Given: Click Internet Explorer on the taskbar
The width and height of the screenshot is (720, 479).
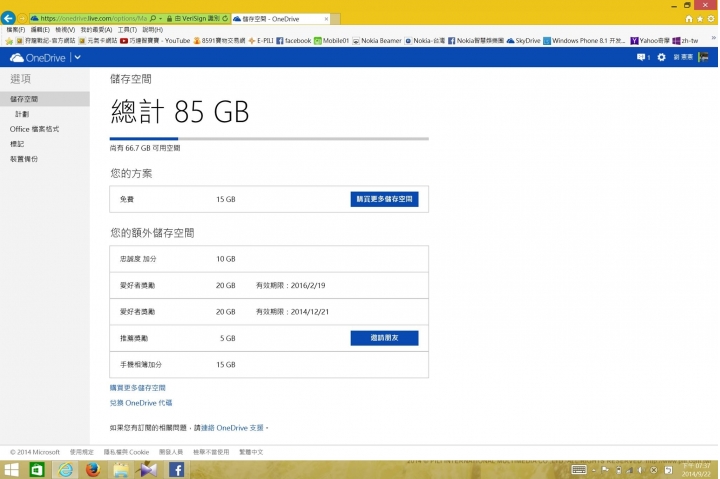Looking at the screenshot, I should tap(65, 469).
